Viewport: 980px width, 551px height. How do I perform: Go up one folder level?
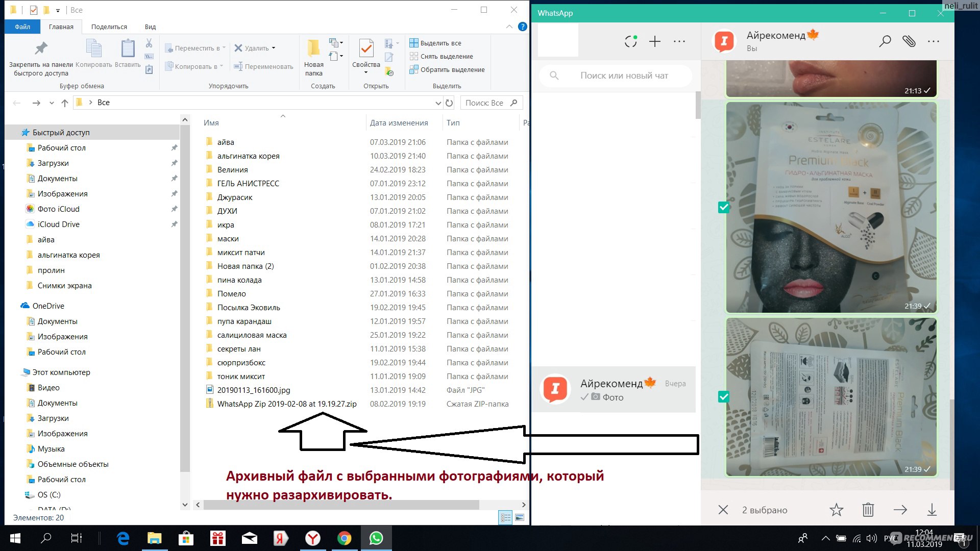[65, 103]
